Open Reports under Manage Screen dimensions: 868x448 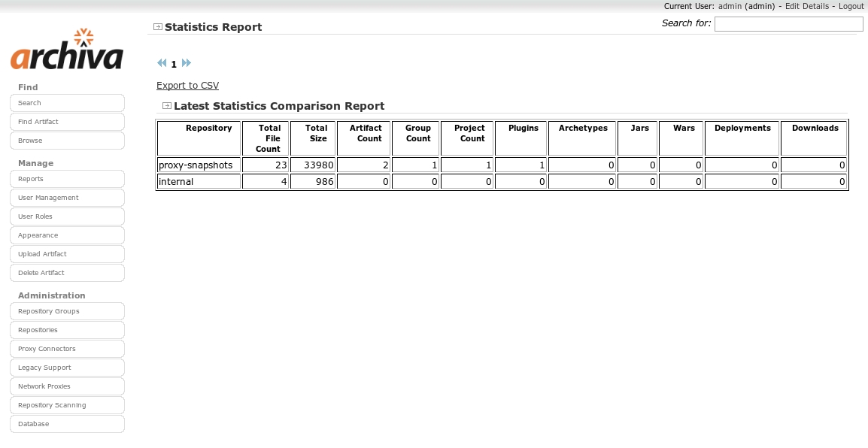67,179
